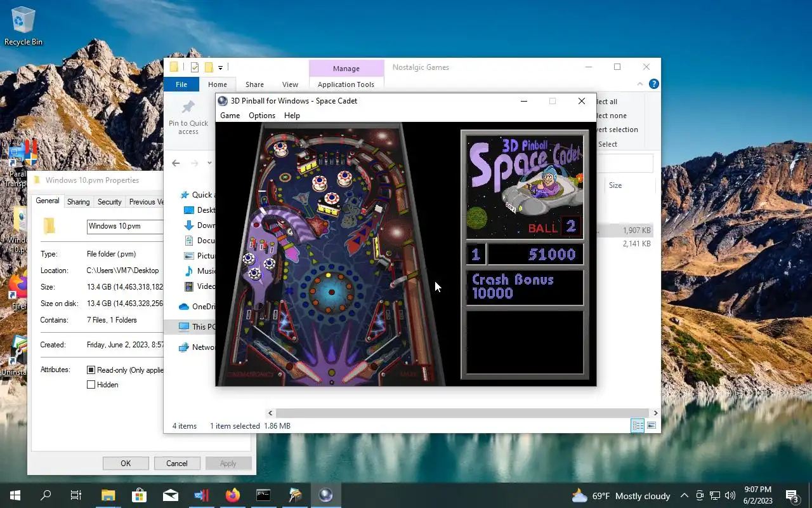Viewport: 812px width, 508px height.
Task: Click the right horizontal scrollbar arrow
Action: (x=655, y=413)
